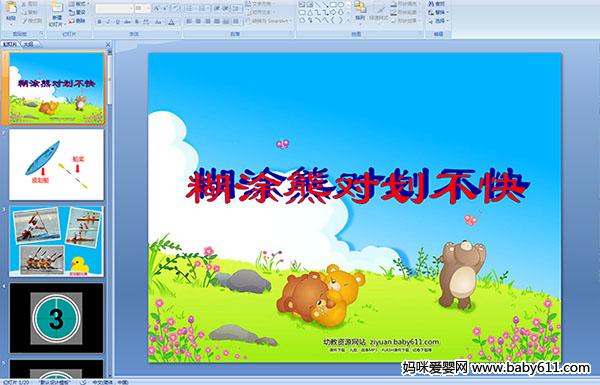This screenshot has height=385, width=600.
Task: Click the Find (查找) button
Action: point(437,4)
